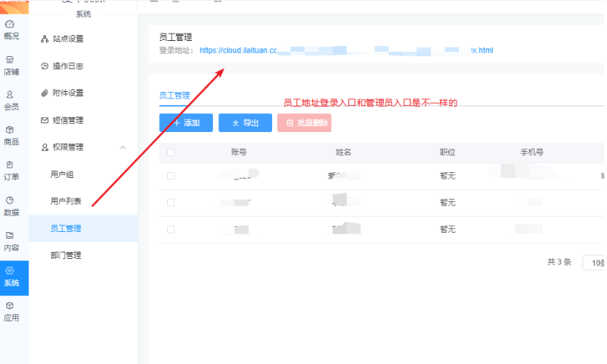Select 员工管理 in the sidebar
The height and width of the screenshot is (364, 607).
pos(83,228)
